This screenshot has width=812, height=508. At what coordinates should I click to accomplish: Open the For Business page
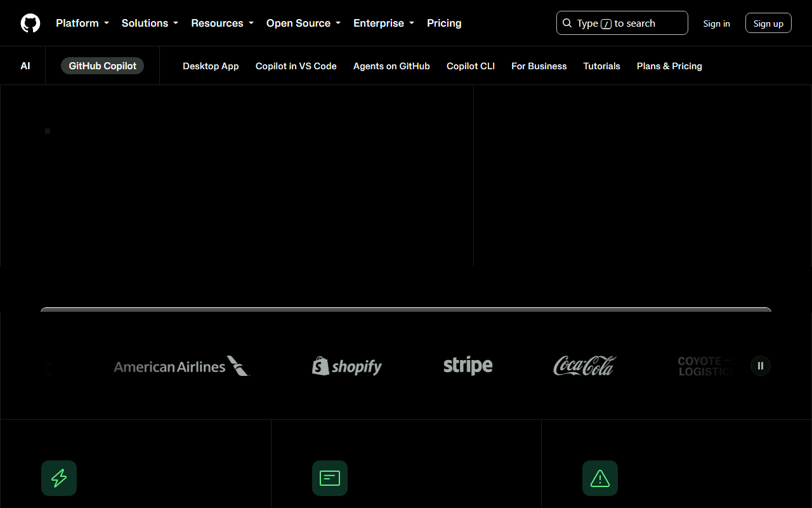click(539, 66)
